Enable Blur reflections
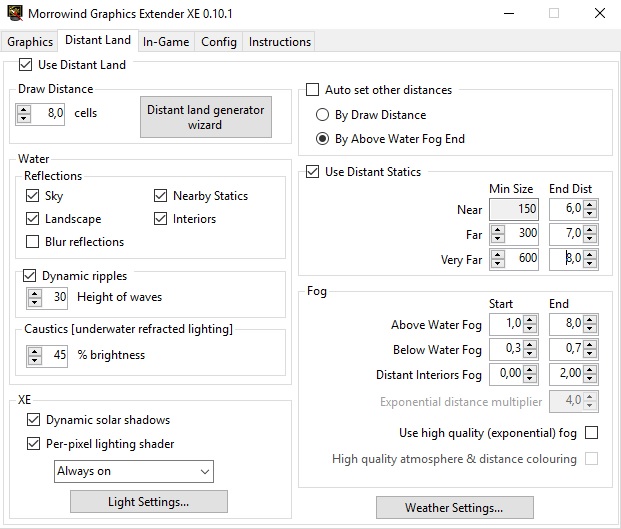The width and height of the screenshot is (621, 529). pyautogui.click(x=32, y=242)
